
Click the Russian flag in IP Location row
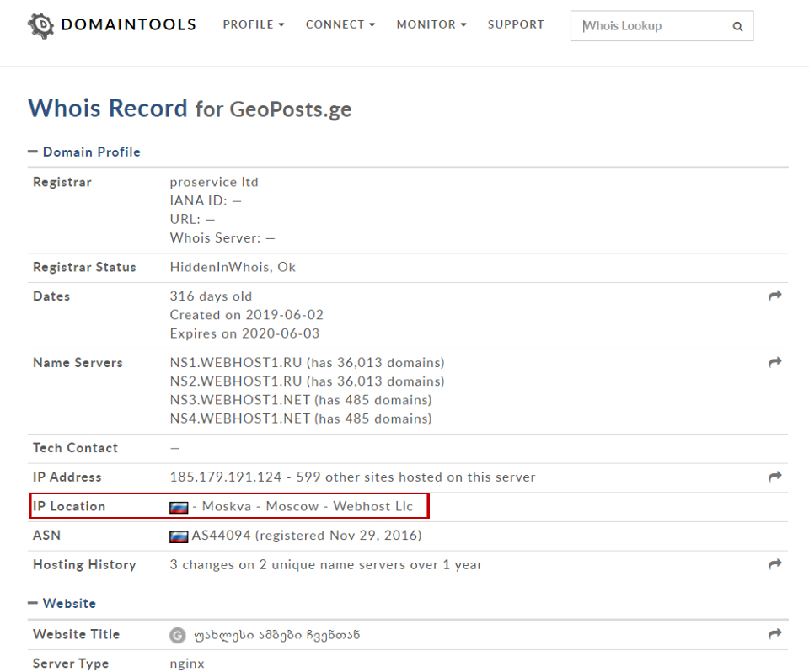click(179, 508)
